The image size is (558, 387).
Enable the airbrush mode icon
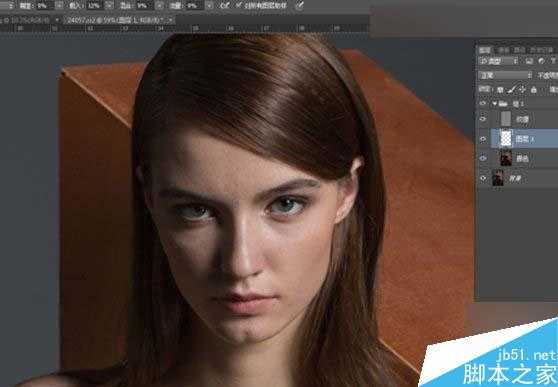[225, 5]
